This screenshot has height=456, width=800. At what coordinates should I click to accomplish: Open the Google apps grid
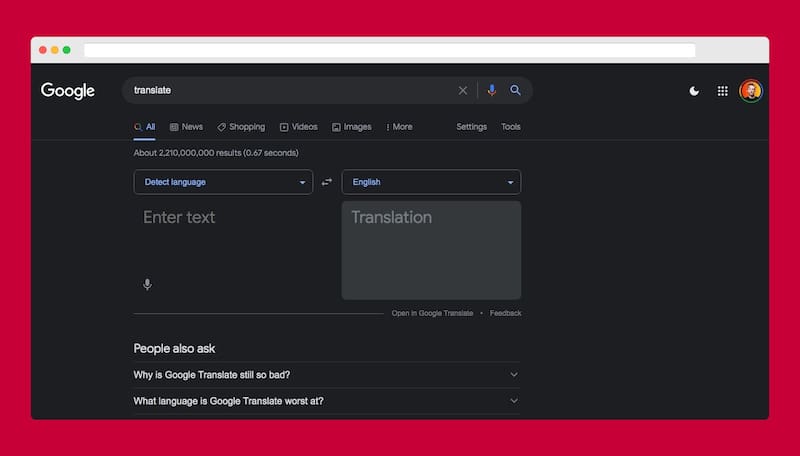coord(723,91)
